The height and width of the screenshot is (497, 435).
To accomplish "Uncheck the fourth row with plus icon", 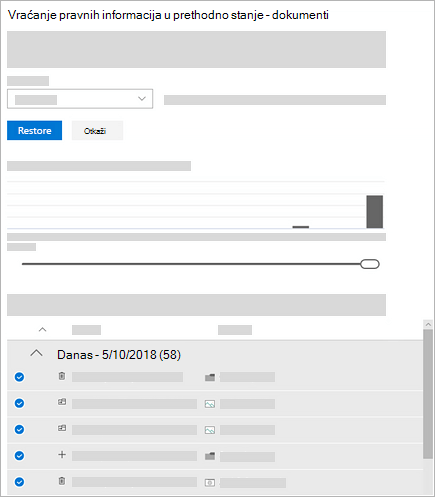I will (x=19, y=456).
